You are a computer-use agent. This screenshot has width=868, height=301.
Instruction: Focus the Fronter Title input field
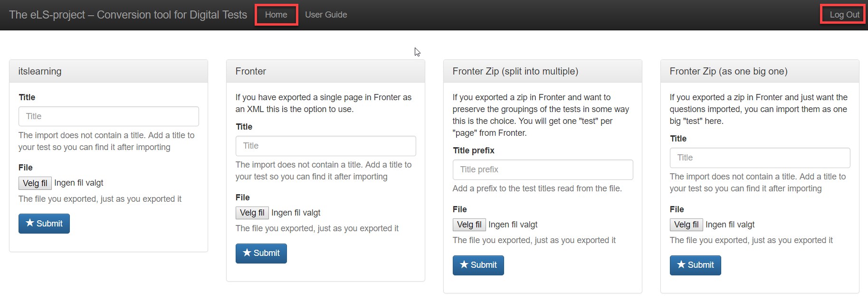click(326, 146)
